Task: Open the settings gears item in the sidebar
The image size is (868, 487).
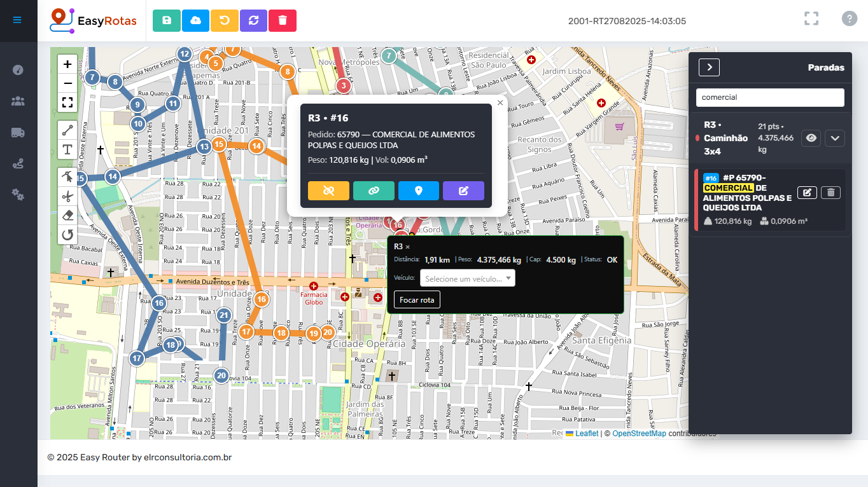Action: (x=18, y=195)
